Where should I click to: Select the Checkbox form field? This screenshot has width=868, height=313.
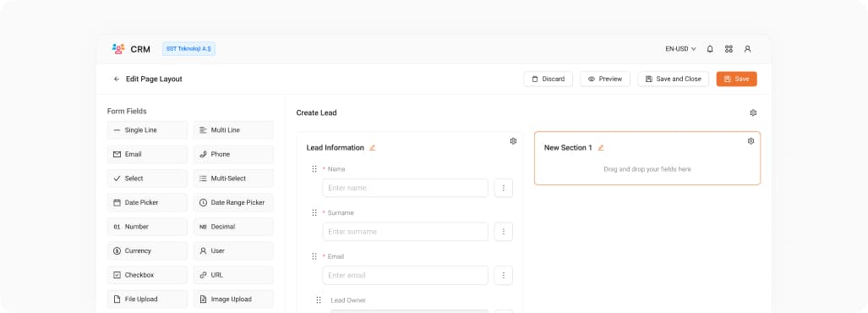coord(147,275)
